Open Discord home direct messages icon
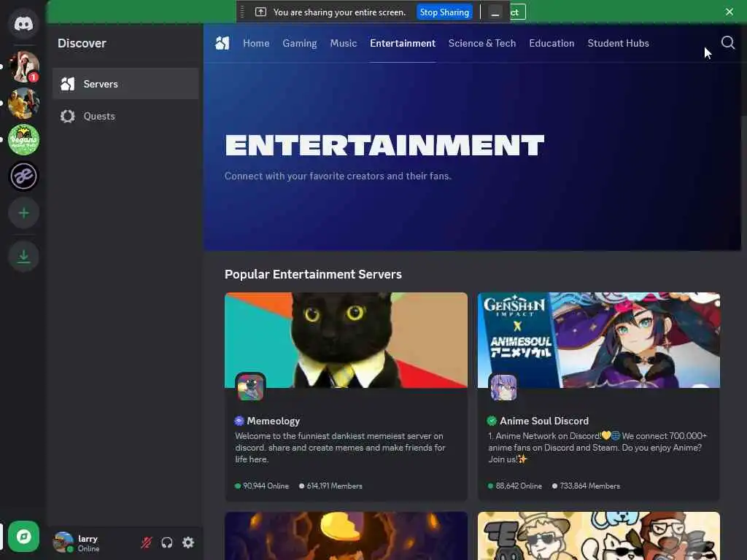The height and width of the screenshot is (560, 747). point(23,24)
